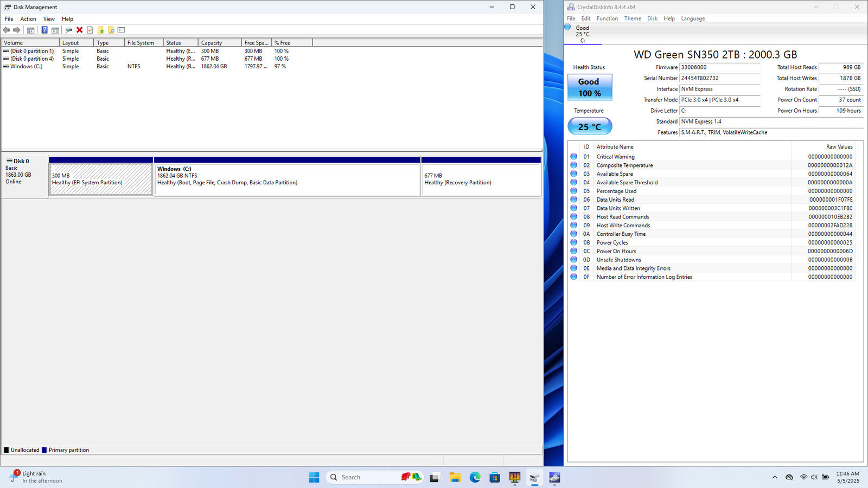The width and height of the screenshot is (868, 488).
Task: Click the Serial Number field 24454T802732
Action: [x=720, y=78]
